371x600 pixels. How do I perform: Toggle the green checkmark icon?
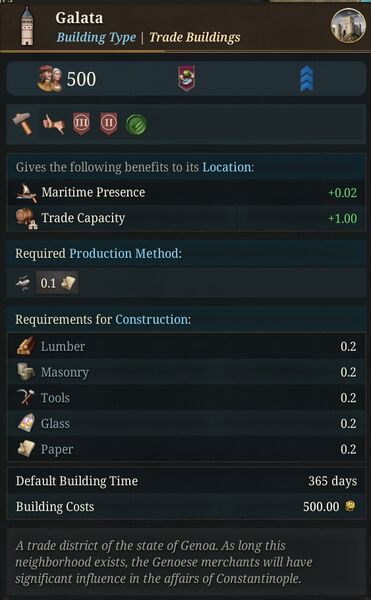[136, 124]
